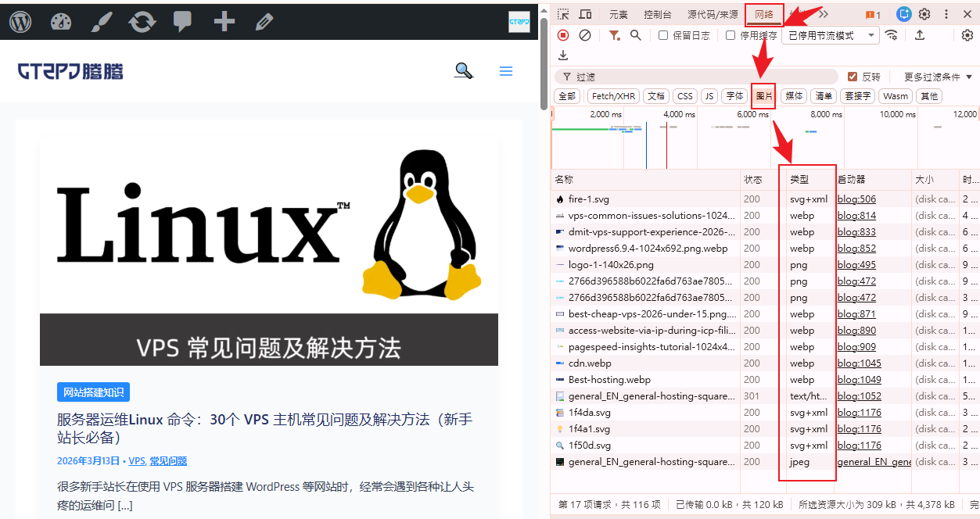
Task: Click the comments bubble icon in admin bar
Action: click(183, 22)
